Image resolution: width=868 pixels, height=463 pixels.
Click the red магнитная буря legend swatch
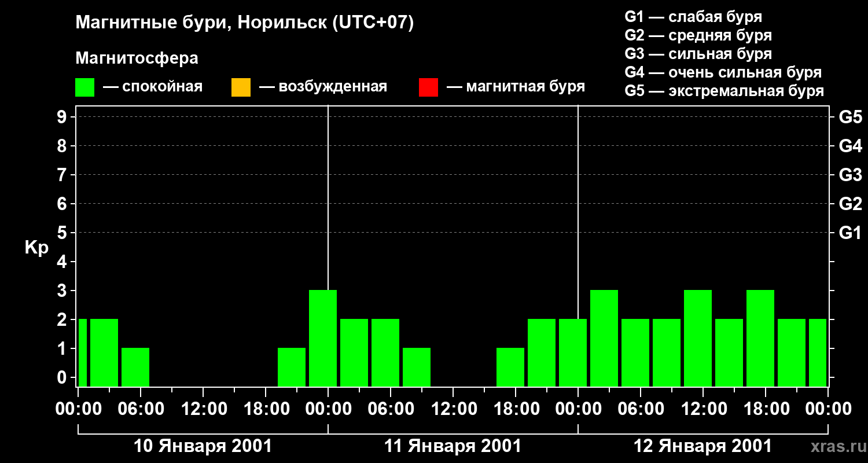click(x=428, y=87)
